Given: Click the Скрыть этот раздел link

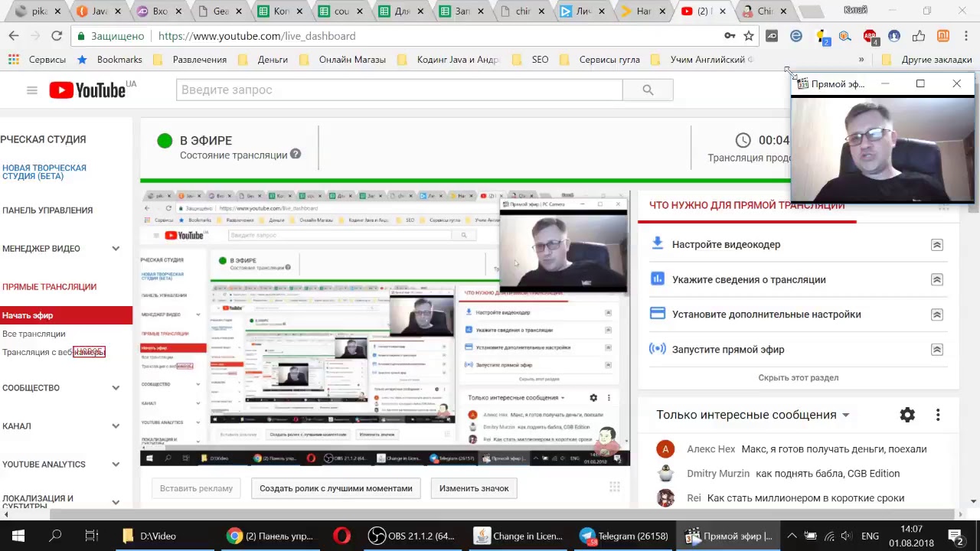Looking at the screenshot, I should 799,377.
